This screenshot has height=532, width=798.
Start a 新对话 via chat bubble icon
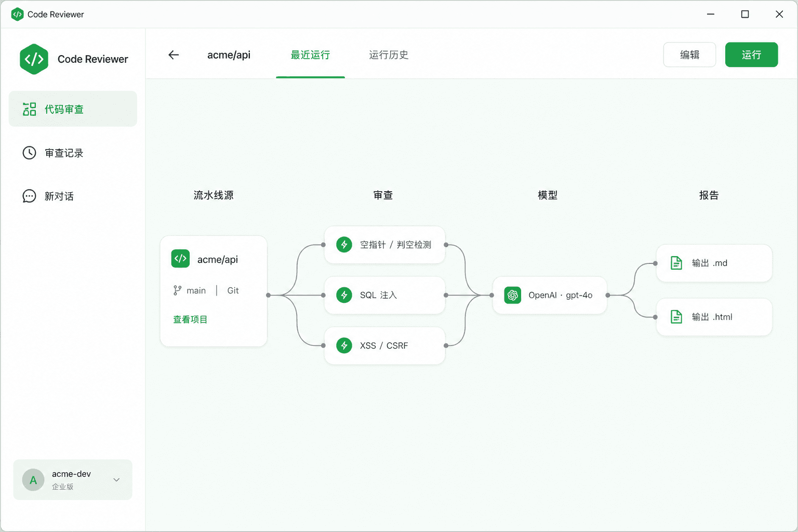click(30, 196)
